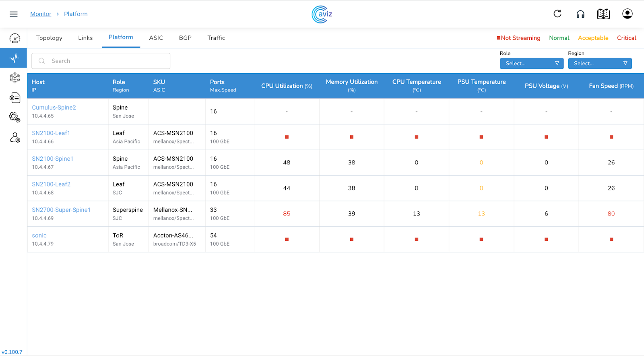Click the Normal legend label
644x356 pixels.
[559, 38]
